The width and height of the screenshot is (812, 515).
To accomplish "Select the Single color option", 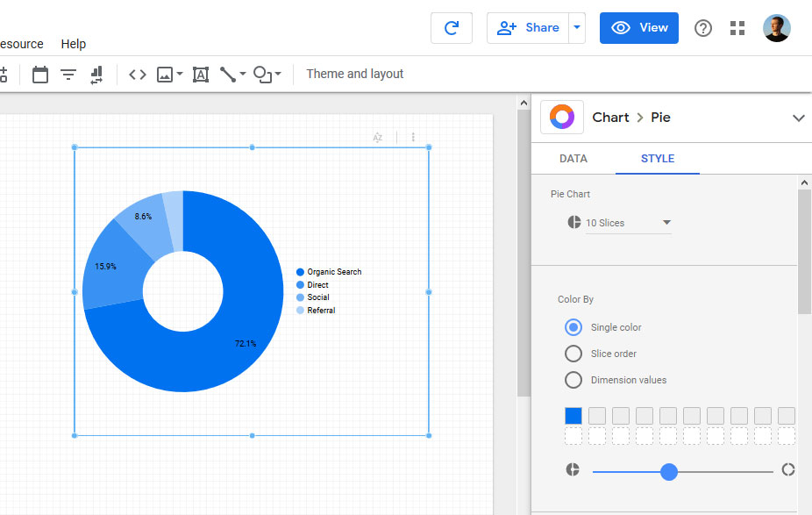I will coord(573,327).
